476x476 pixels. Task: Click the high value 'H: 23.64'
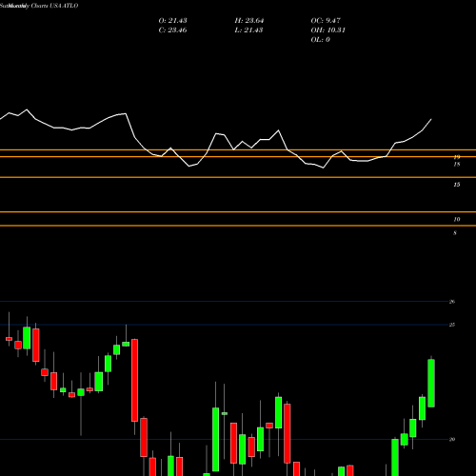tap(249, 21)
